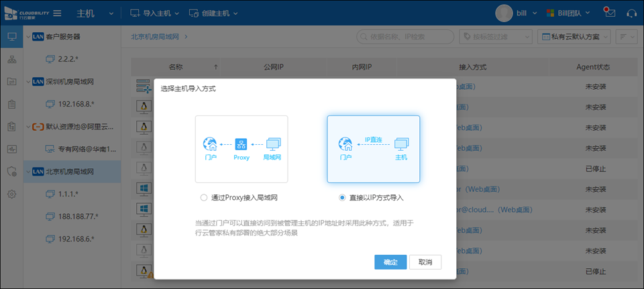
Task: Collapse the 客户服务器 tree node
Action: point(28,37)
